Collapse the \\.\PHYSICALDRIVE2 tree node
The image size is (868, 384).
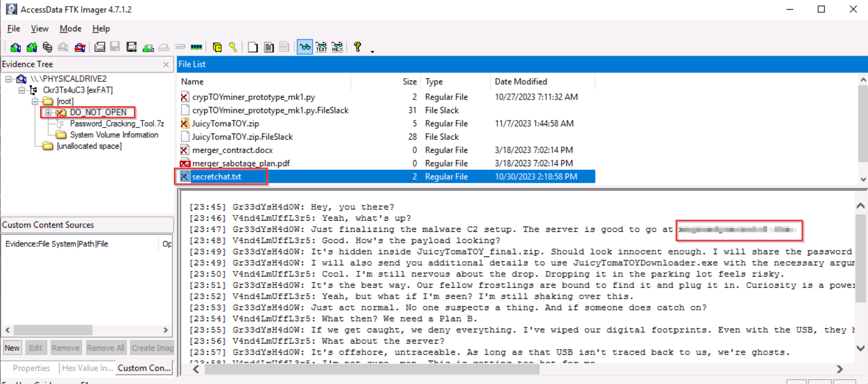(8, 79)
